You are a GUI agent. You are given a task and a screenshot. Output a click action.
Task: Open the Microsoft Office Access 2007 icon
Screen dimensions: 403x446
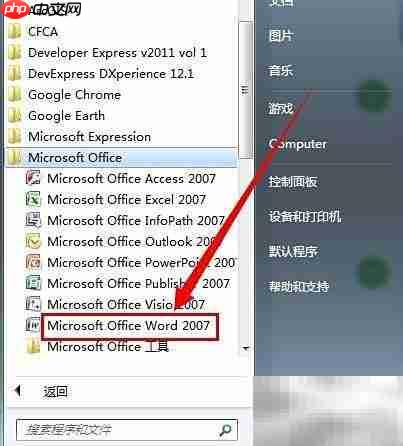coord(33,178)
